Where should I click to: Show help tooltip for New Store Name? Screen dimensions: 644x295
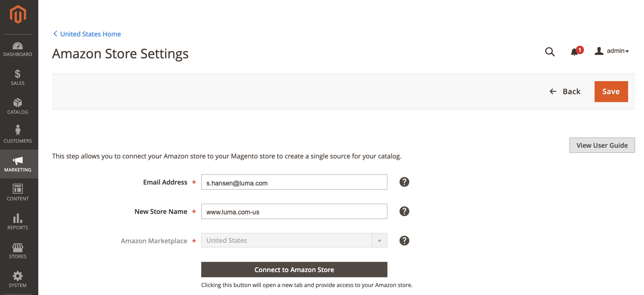(x=404, y=212)
